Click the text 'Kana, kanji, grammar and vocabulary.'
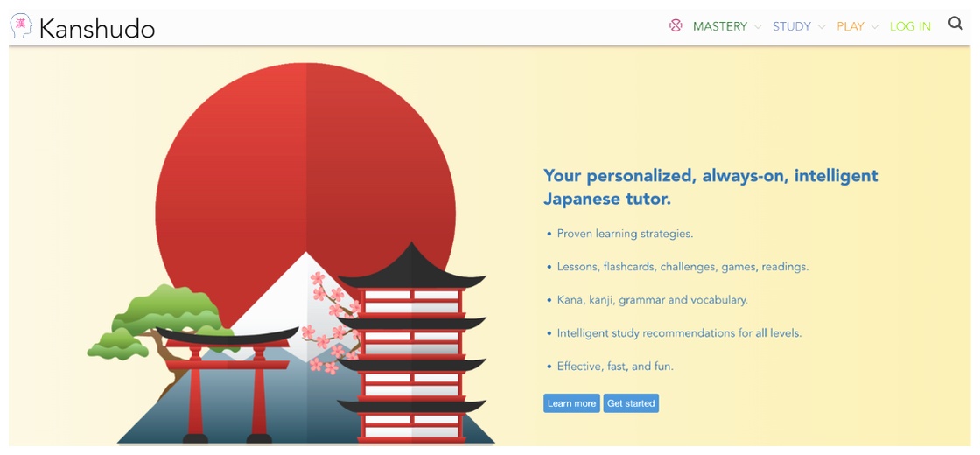Screen dimensions: 980x455 tap(652, 300)
